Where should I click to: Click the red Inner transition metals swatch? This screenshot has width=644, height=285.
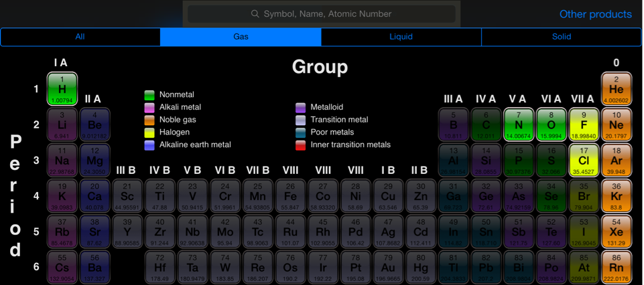300,145
